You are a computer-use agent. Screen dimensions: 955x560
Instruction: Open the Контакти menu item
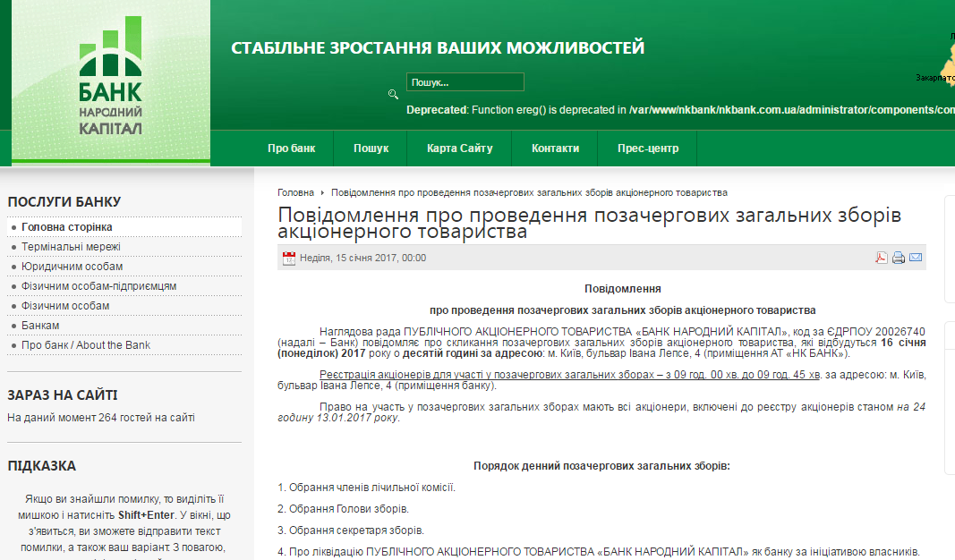(x=556, y=148)
